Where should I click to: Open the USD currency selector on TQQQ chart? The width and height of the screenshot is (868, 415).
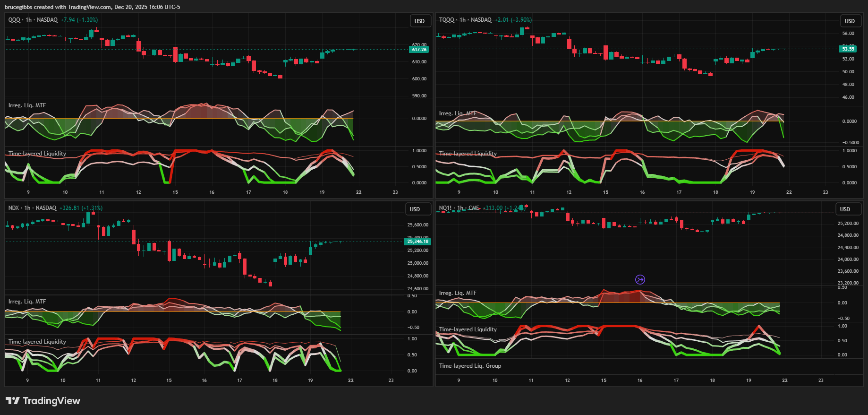click(x=849, y=21)
